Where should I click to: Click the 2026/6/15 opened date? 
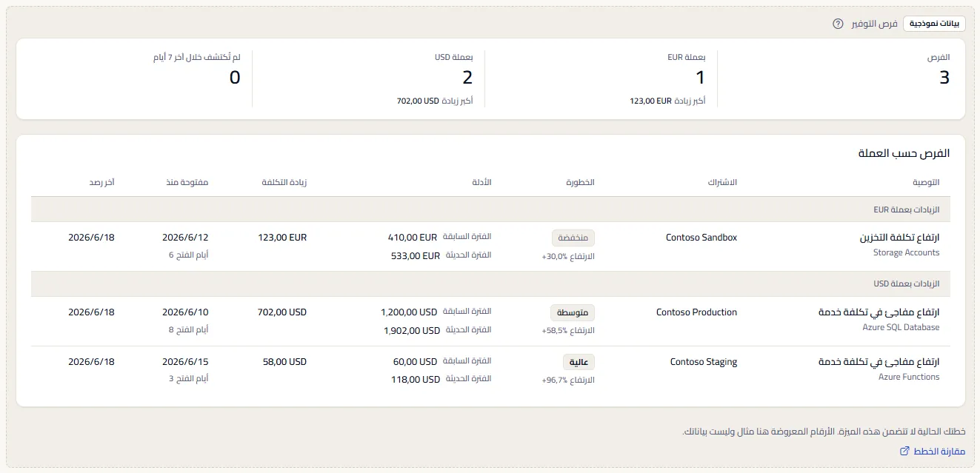coord(185,362)
